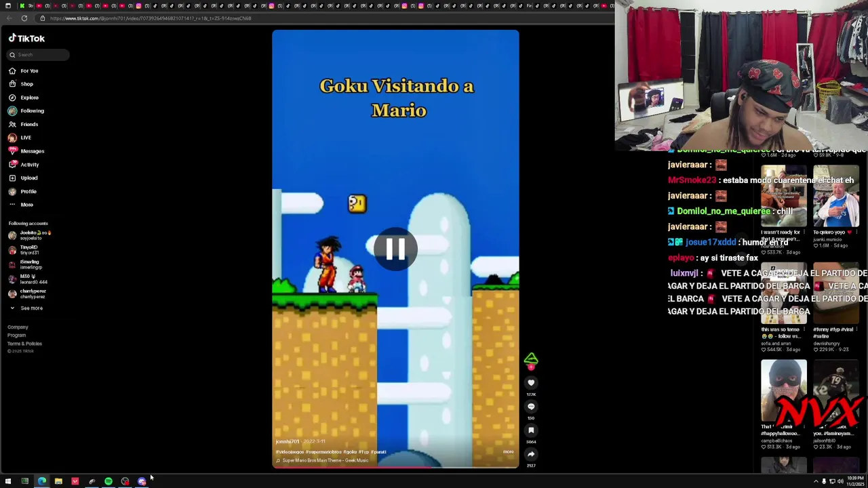
Task: Open the Activity notifications
Action: click(24, 165)
